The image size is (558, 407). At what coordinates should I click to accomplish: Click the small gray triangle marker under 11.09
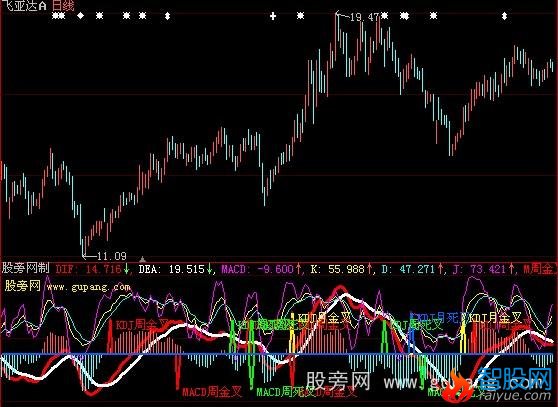142,259
